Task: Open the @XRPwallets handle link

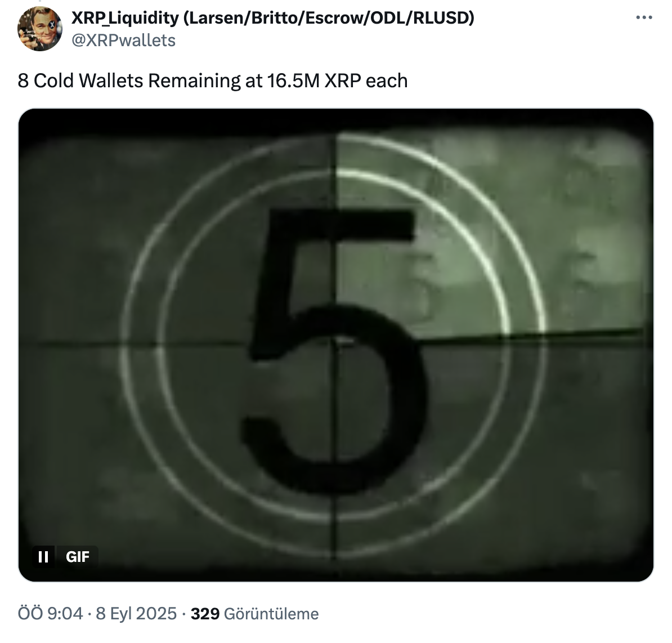Action: click(123, 41)
